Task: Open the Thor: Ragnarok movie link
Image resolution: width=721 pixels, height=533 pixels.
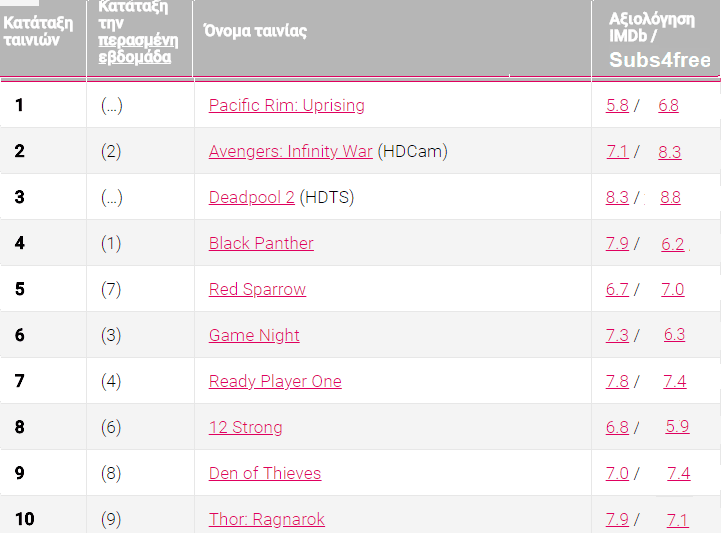Action: coord(267,519)
